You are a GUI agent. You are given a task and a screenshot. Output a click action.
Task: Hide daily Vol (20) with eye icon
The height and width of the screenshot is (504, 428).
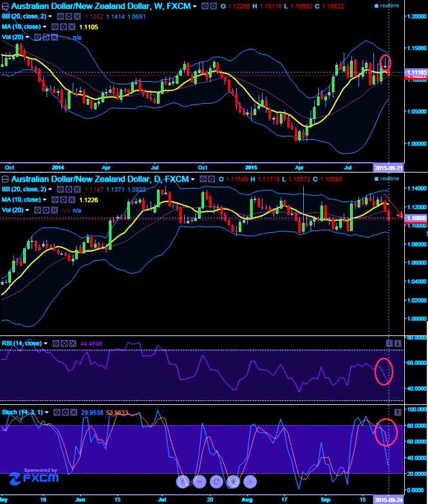[x=37, y=210]
